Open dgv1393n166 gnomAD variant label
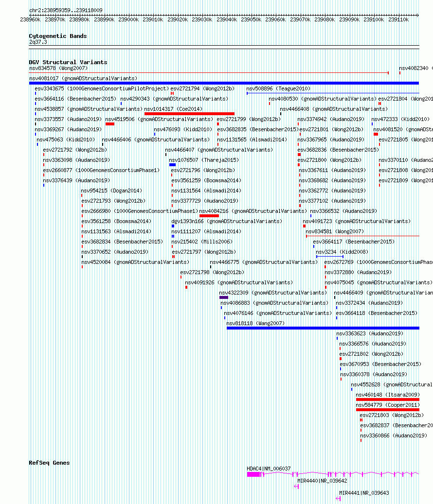Image resolution: width=433 pixels, height=504 pixels. point(227,222)
